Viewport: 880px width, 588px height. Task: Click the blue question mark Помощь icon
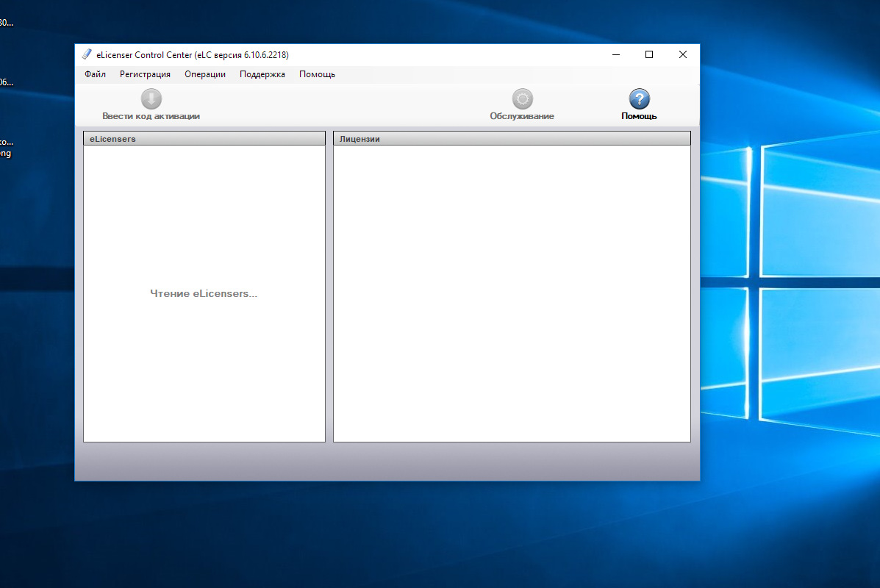click(639, 99)
